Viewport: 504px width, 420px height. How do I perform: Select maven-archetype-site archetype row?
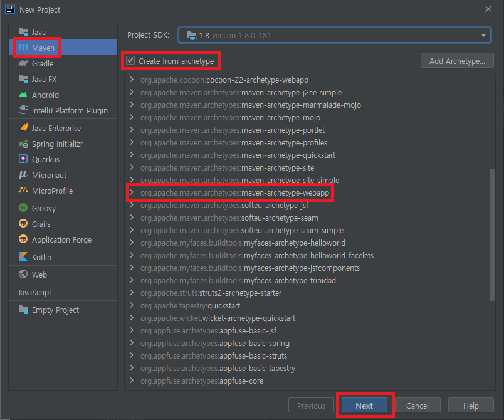310,167
